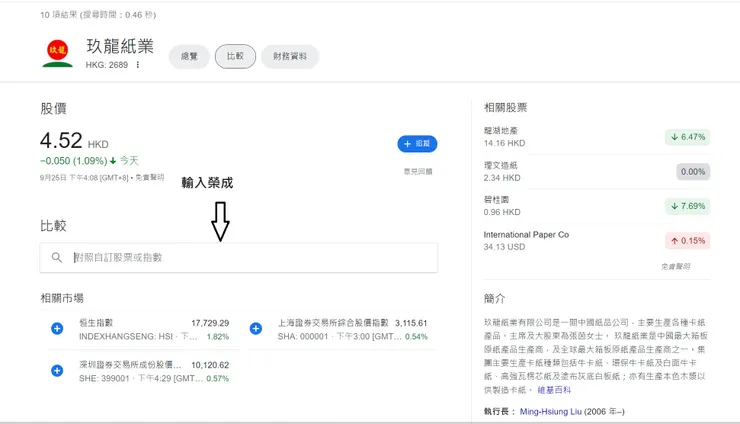
Task: Click the −0.050 (1.09%) 今天 price change
Action: (89, 161)
